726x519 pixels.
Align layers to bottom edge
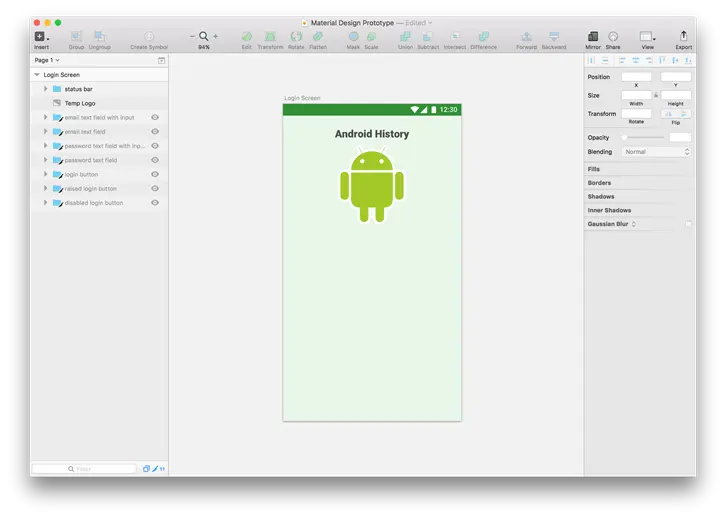pyautogui.click(x=688, y=60)
